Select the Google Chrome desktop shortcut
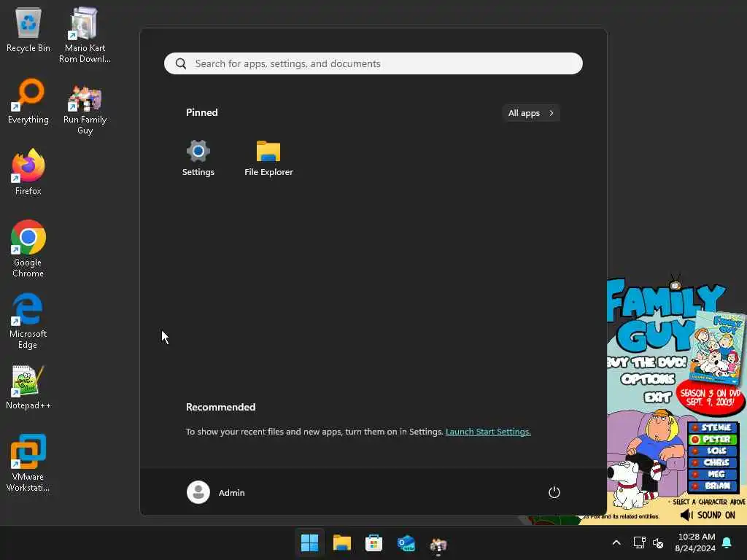 (28, 249)
